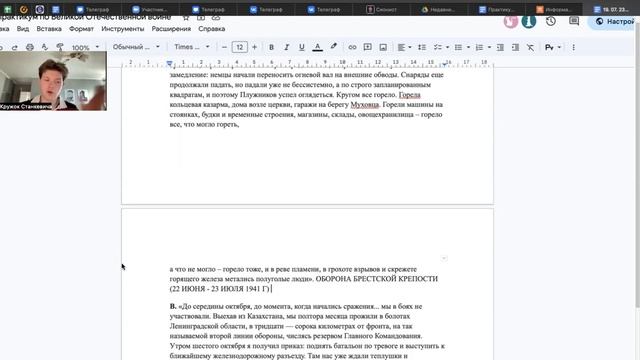Clear formatting with crossed T icon
The image size is (640, 360).
[x=530, y=47]
